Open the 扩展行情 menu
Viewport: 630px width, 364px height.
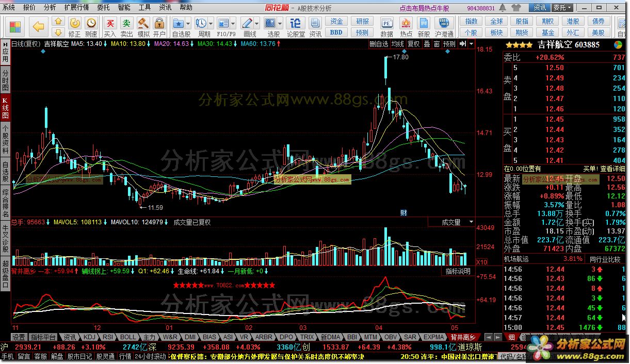76,8
